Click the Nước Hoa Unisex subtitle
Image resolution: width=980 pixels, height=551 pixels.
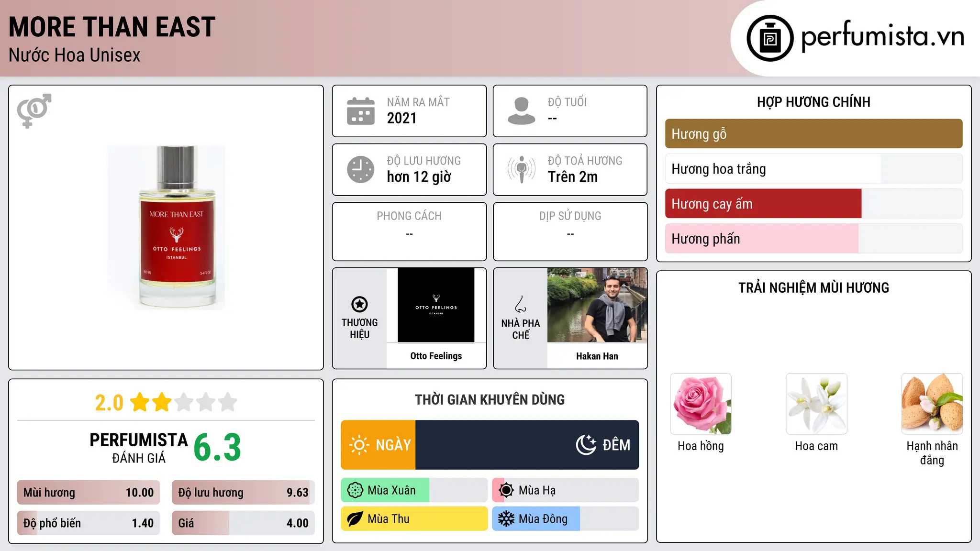point(75,55)
